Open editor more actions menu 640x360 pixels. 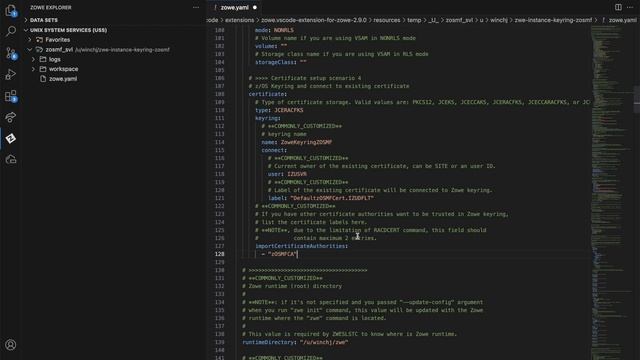tap(630, 7)
